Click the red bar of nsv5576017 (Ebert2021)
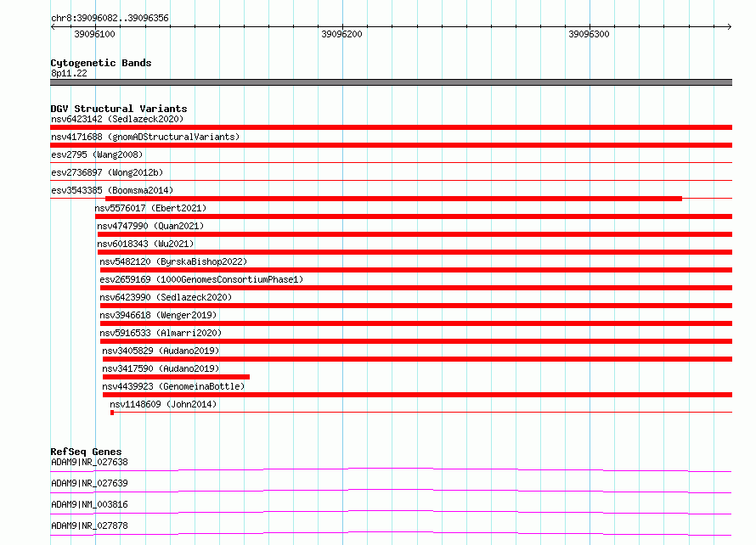The width and height of the screenshot is (756, 545). (414, 216)
